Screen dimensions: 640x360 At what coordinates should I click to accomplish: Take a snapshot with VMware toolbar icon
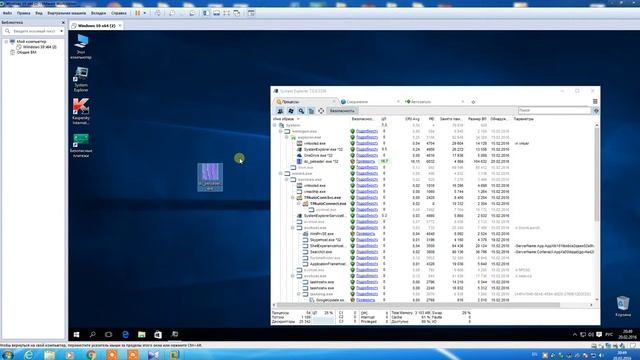point(172,13)
